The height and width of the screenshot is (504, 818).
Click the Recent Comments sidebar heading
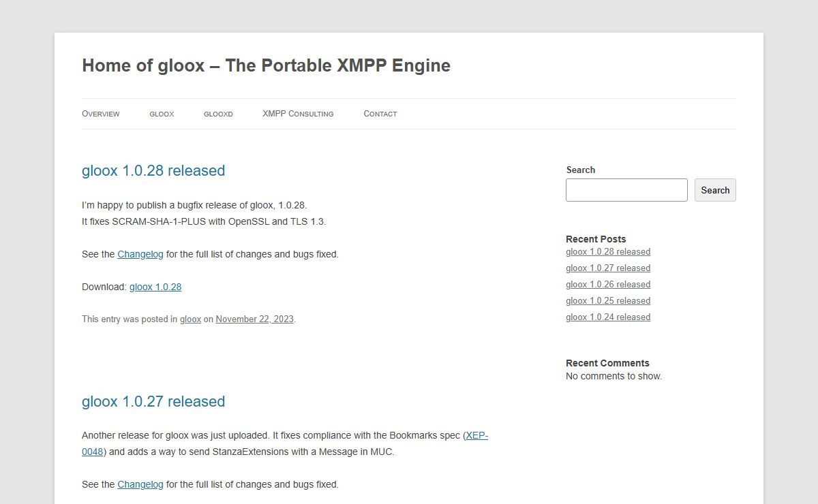click(x=607, y=363)
